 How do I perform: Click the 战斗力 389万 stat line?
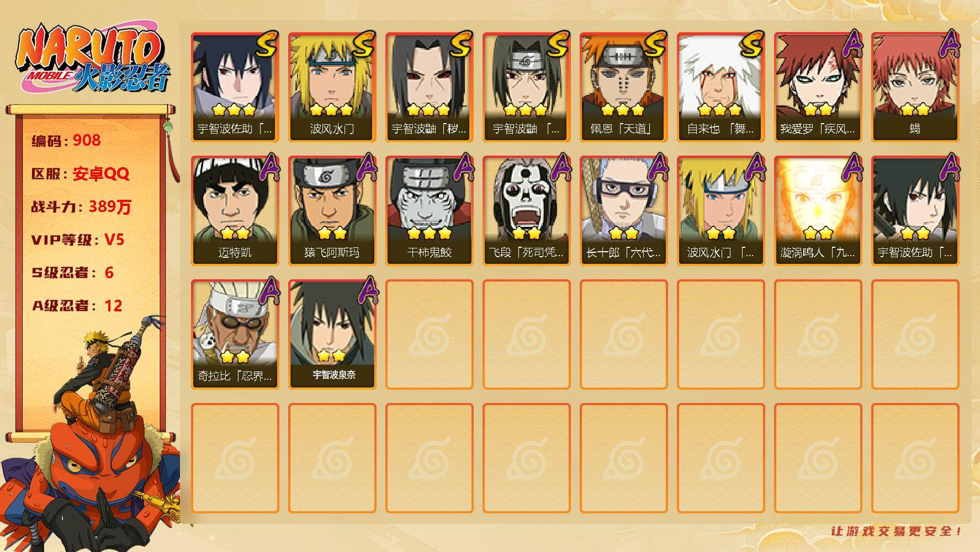pos(81,206)
